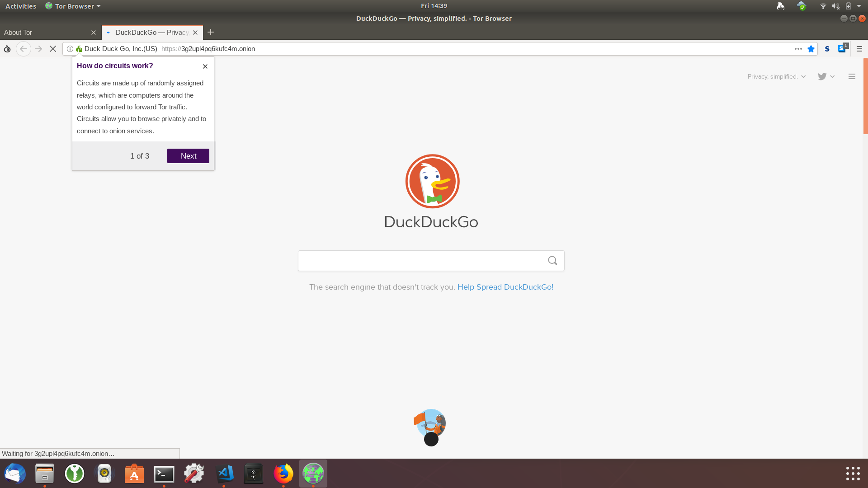This screenshot has height=488, width=868.
Task: Click the Tor onion button in toolbar
Action: point(7,49)
